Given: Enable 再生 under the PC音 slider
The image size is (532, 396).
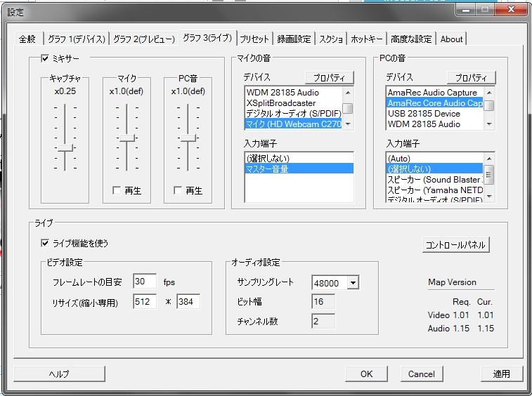Looking at the screenshot, I should pyautogui.click(x=177, y=190).
